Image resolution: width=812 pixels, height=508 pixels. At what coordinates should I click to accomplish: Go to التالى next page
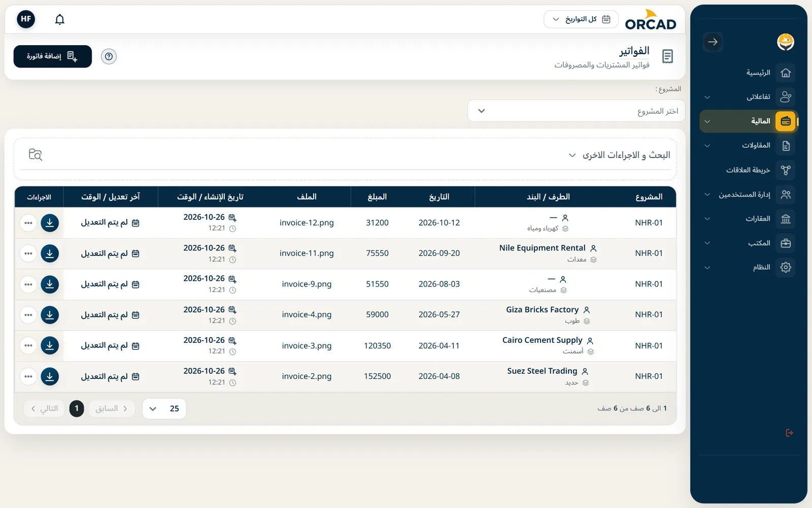coord(44,408)
